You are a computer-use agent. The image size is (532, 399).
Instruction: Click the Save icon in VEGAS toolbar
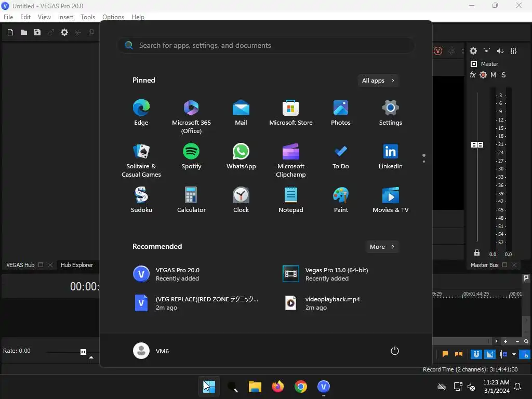point(37,32)
